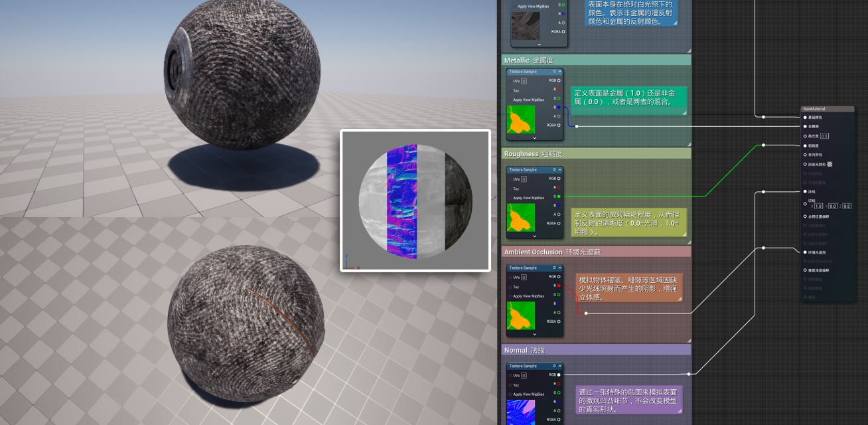Click the 自发光颜色 color swatch on NewMaterial
Image resolution: width=868 pixels, height=425 pixels.
(830, 164)
